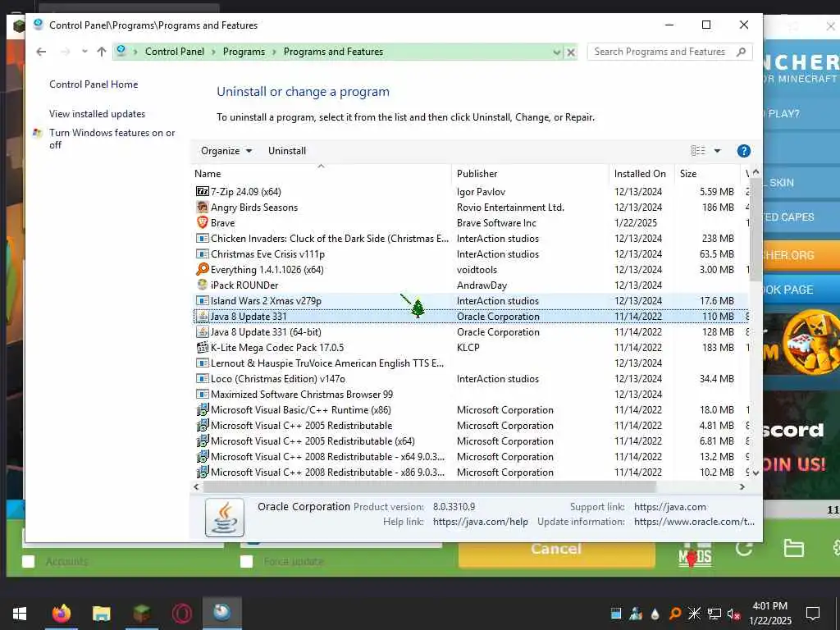Image resolution: width=840 pixels, height=630 pixels.
Task: Click Cancel button in launcher window
Action: [x=556, y=550]
